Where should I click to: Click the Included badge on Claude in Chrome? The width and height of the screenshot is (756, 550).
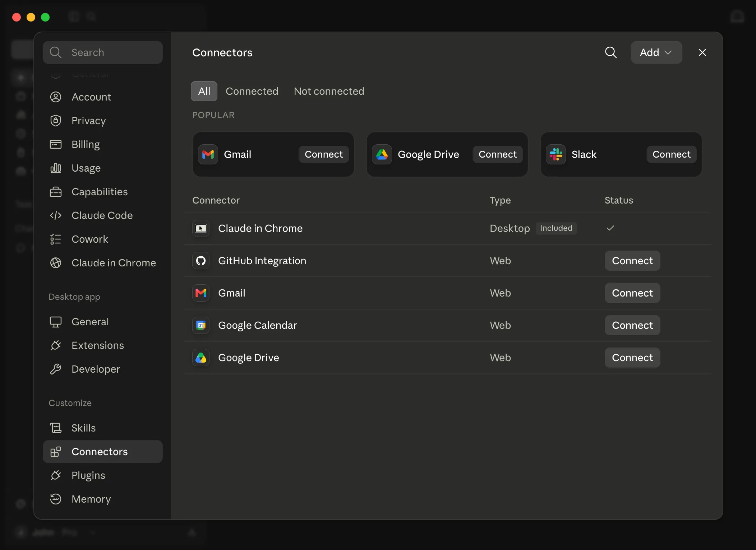point(556,228)
